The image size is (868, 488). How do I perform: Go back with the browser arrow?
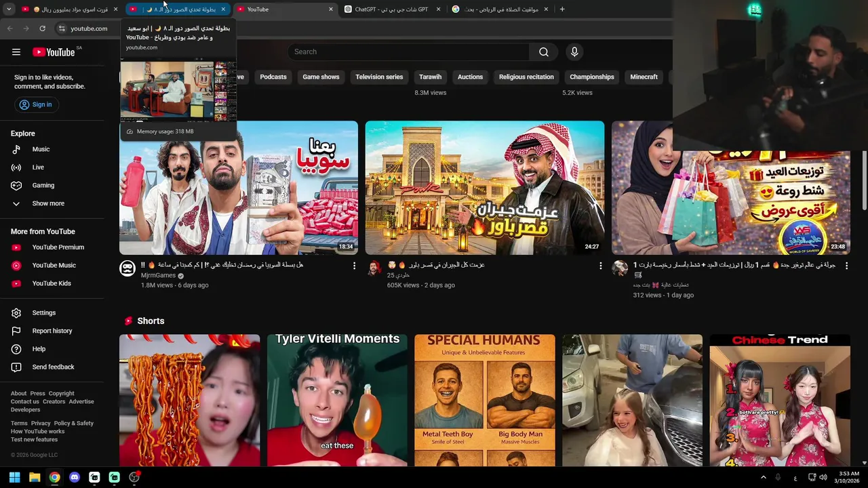(9, 28)
